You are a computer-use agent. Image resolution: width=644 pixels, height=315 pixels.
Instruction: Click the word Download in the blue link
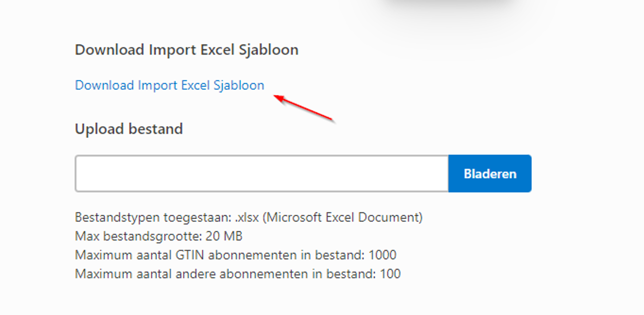(x=104, y=86)
